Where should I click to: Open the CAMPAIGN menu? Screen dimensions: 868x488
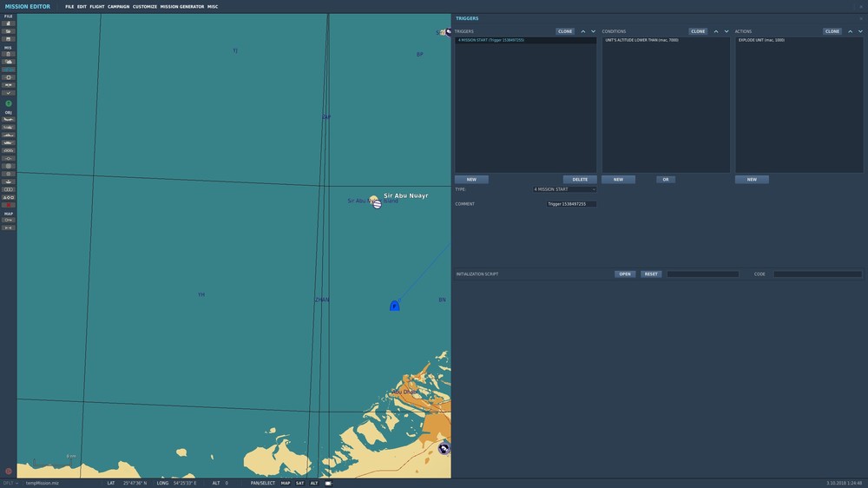[118, 7]
